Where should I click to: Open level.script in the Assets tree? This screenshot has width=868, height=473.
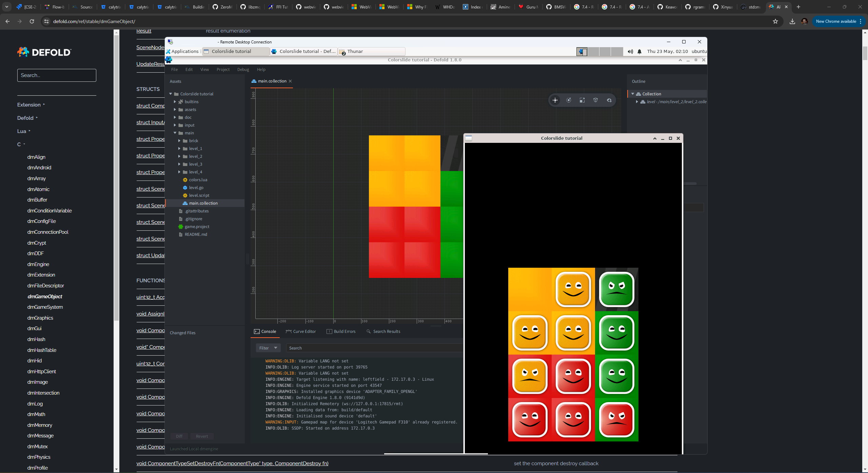(x=199, y=195)
